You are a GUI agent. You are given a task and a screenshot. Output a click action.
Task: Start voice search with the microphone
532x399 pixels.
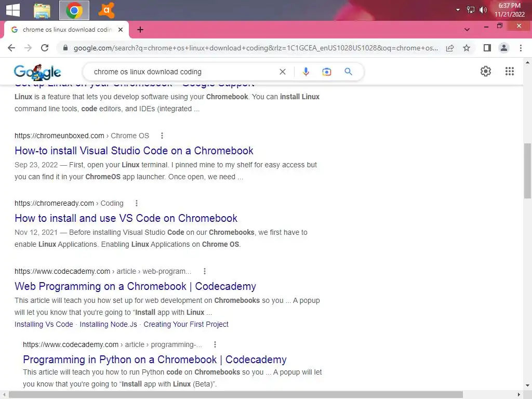305,72
